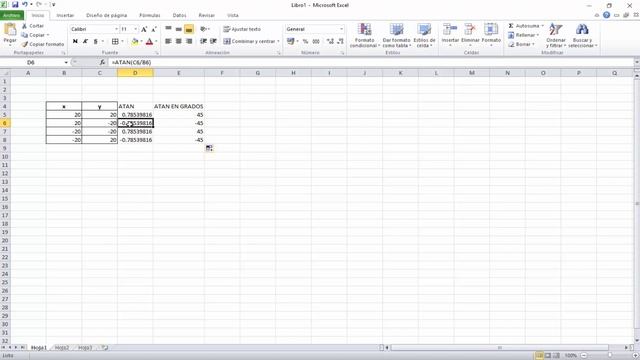
Task: Decrease font size with small A icon
Action: click(x=154, y=29)
